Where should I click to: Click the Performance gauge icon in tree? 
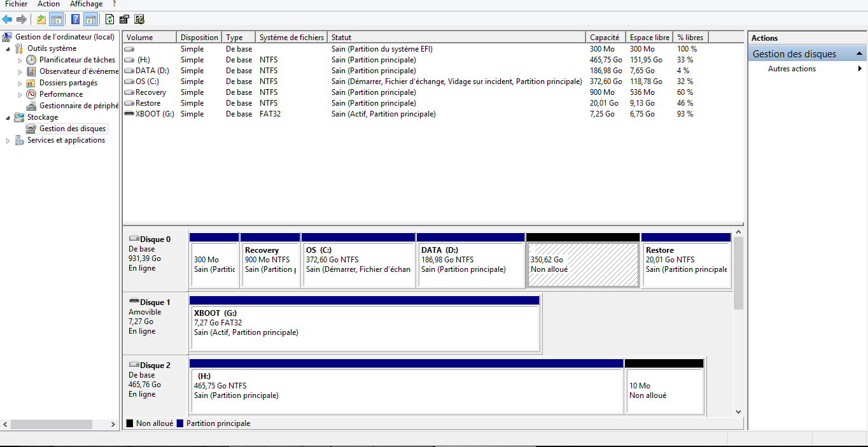pos(31,94)
